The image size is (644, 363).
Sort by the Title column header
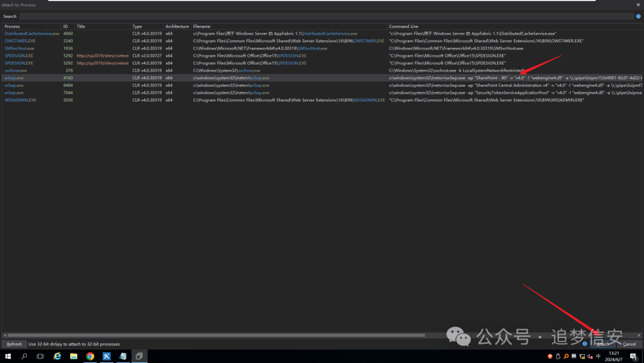click(103, 26)
